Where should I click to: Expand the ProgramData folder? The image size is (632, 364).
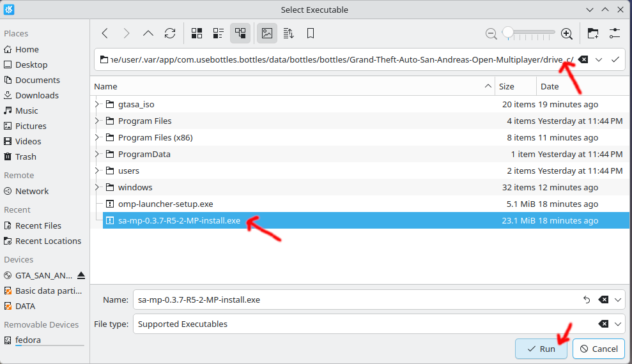tap(96, 154)
